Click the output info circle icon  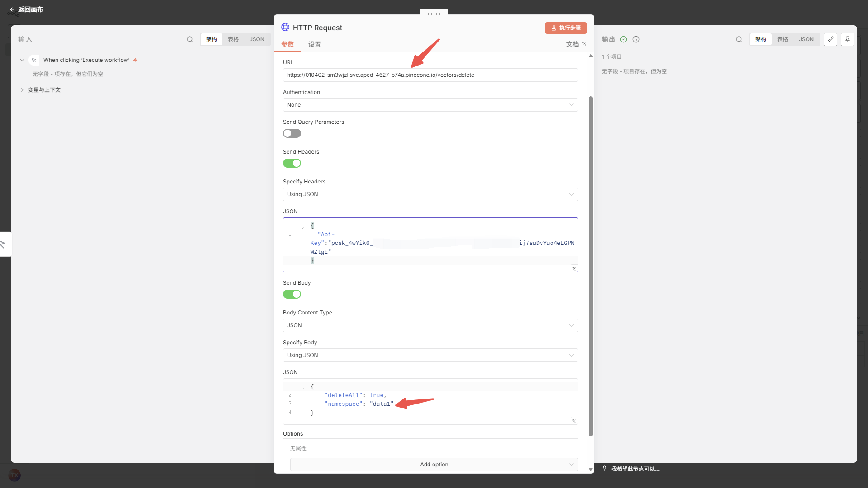pos(636,39)
